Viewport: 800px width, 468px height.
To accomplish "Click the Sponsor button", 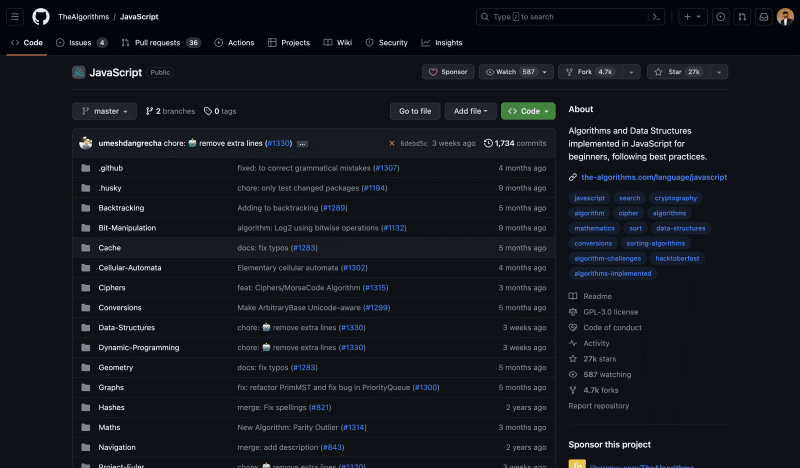I will [x=448, y=72].
